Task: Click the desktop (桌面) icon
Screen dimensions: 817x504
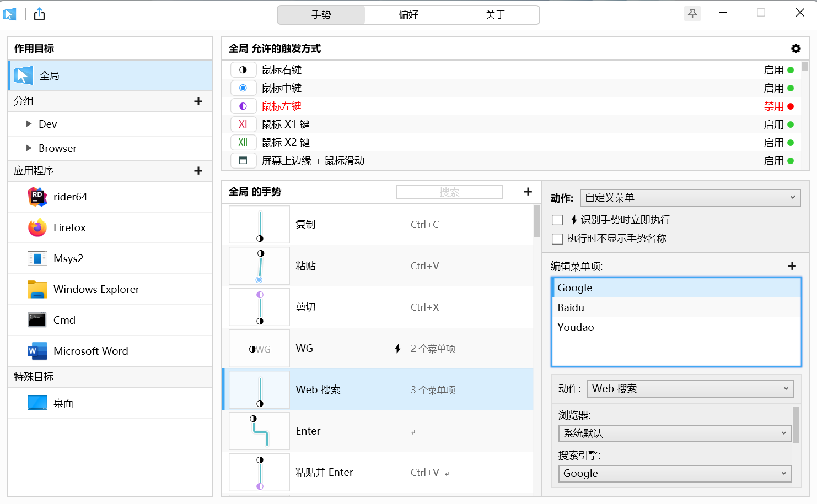Action: [37, 403]
